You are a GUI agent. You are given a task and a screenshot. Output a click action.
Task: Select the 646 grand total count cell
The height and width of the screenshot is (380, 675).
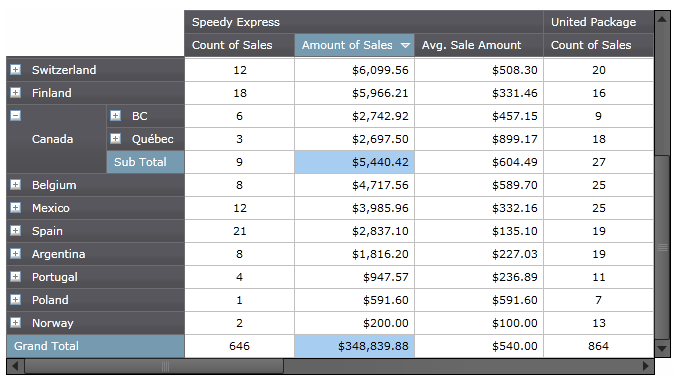(x=239, y=346)
